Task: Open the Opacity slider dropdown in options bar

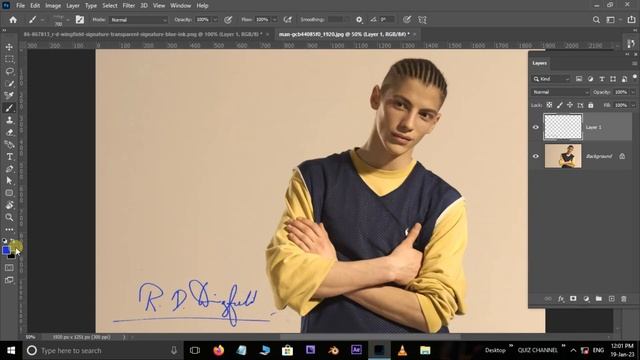Action: 215,20
